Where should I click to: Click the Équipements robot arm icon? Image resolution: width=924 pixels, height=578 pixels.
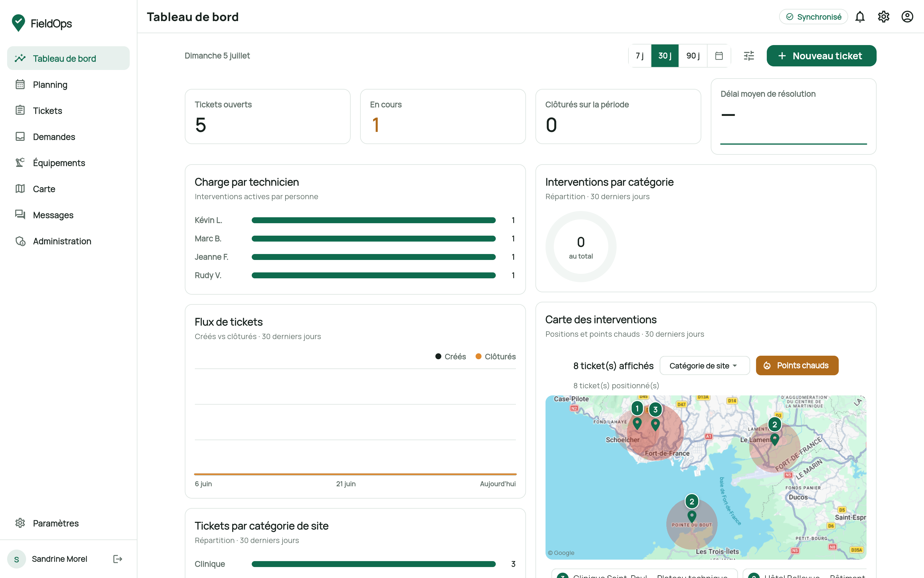click(20, 162)
